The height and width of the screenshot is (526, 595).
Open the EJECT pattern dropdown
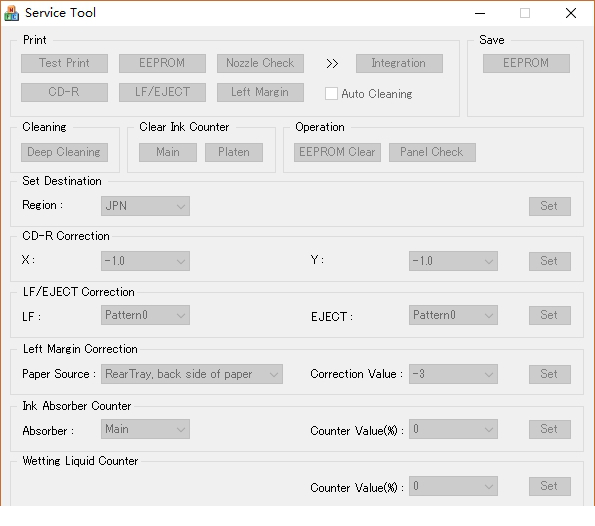(453, 315)
